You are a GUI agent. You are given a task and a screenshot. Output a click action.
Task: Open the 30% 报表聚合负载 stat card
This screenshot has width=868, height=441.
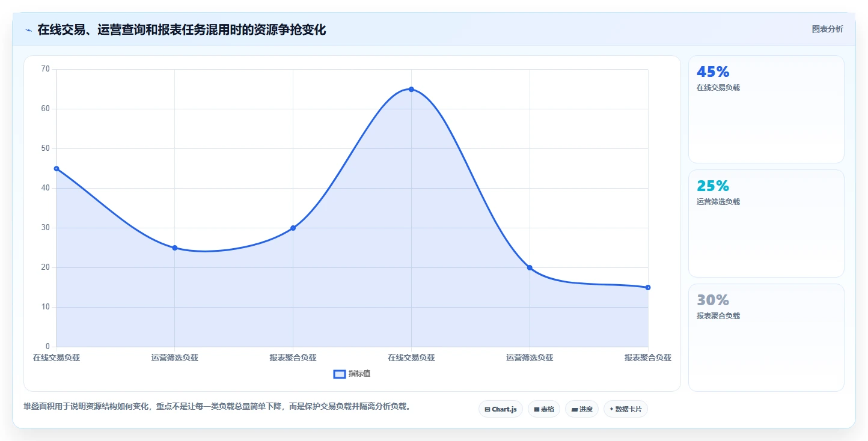[766, 338]
